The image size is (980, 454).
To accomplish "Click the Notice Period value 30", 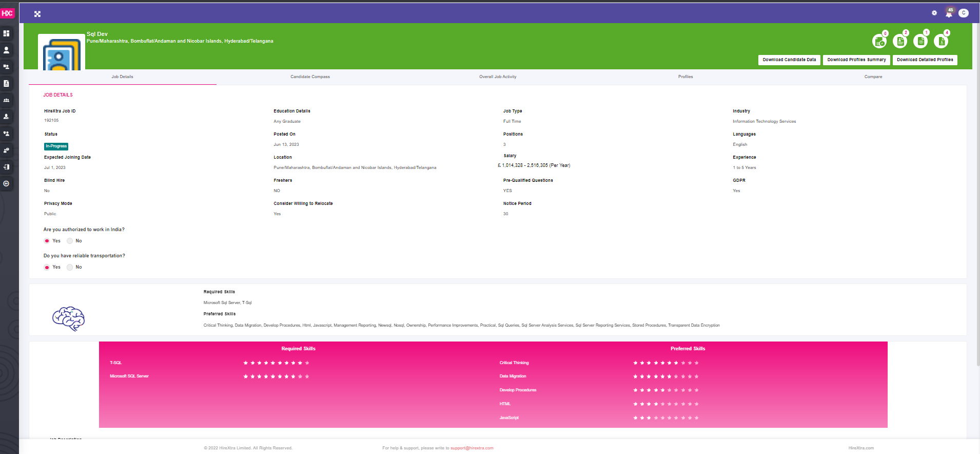I will (506, 214).
